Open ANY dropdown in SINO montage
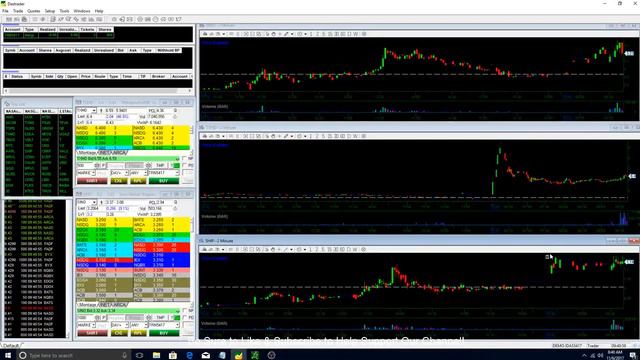The height and width of the screenshot is (360, 640). [145, 325]
